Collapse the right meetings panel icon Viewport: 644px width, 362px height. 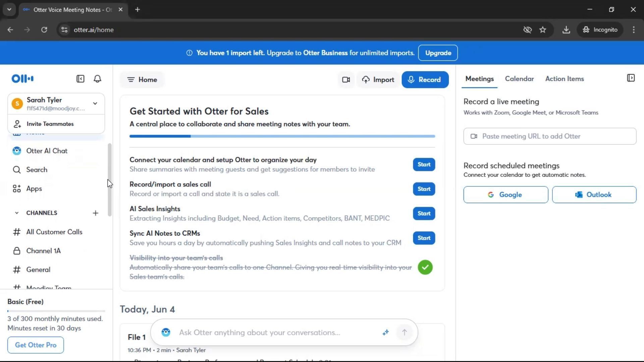coord(631,78)
